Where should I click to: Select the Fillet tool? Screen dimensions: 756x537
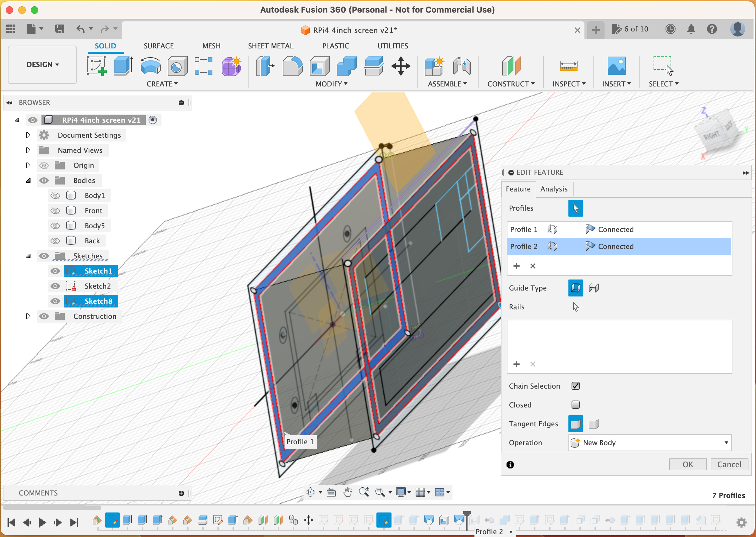pyautogui.click(x=293, y=66)
